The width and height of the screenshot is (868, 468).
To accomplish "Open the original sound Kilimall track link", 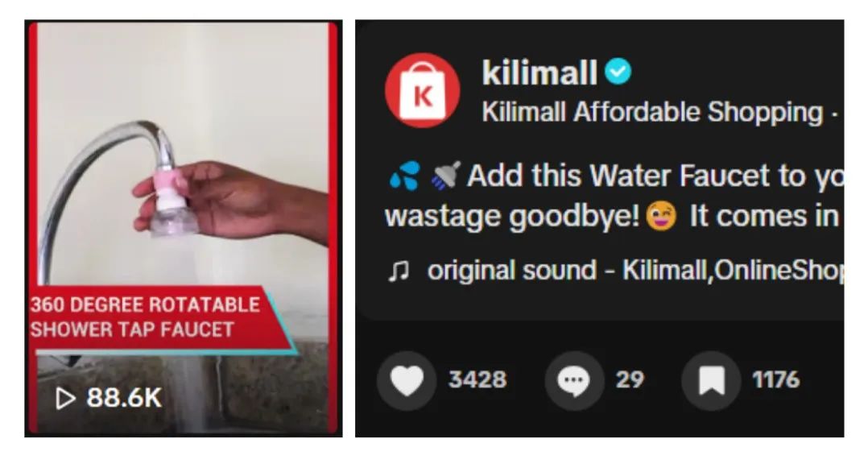I will tap(635, 271).
